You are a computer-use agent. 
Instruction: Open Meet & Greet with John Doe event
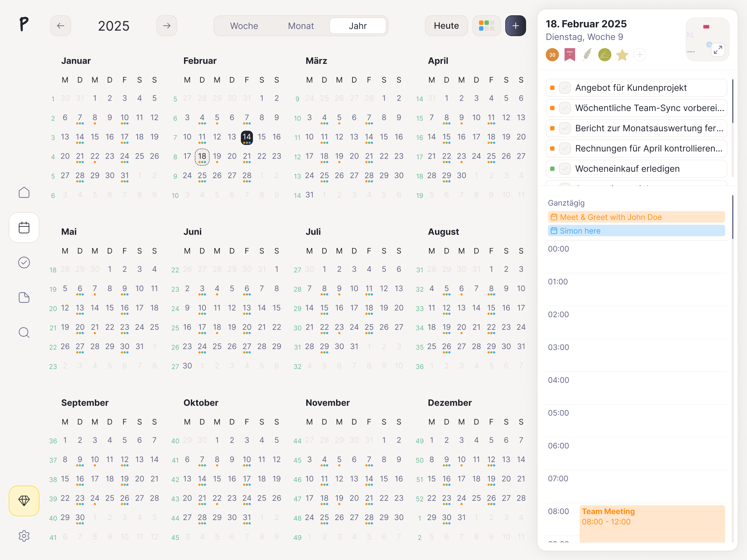click(x=636, y=217)
